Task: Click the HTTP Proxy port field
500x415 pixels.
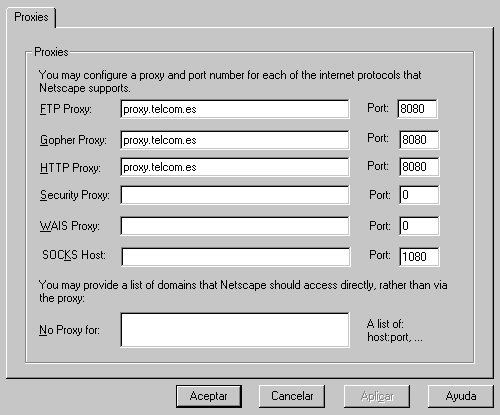Action: pyautogui.click(x=419, y=167)
